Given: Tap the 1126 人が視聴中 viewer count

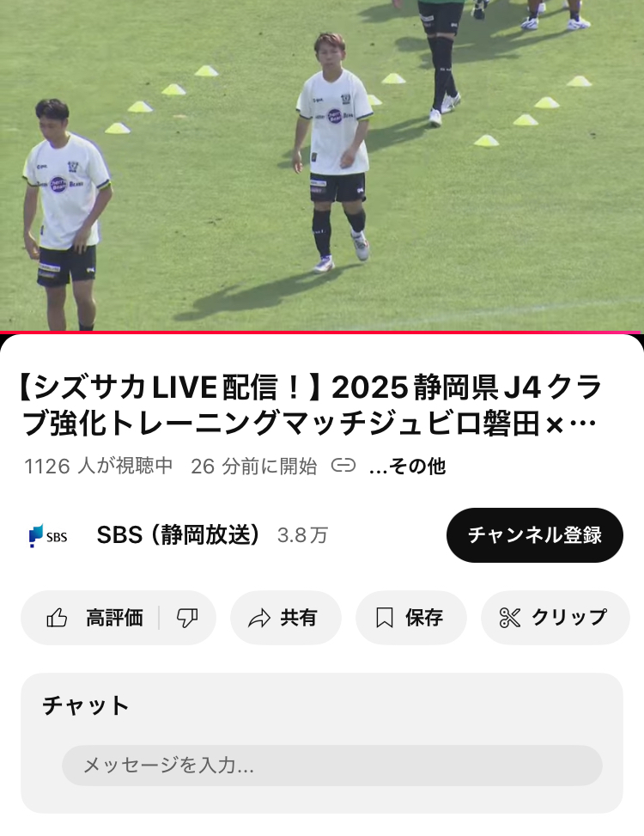Looking at the screenshot, I should [x=99, y=466].
